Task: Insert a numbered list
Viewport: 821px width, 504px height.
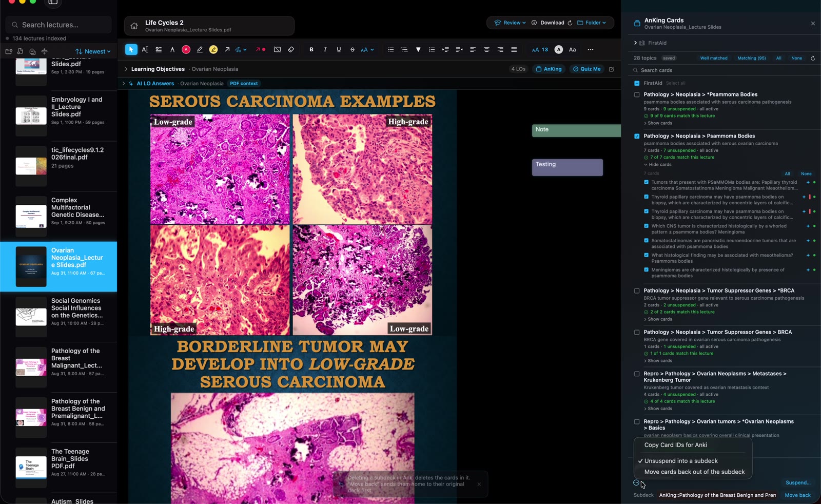Action: (432, 50)
